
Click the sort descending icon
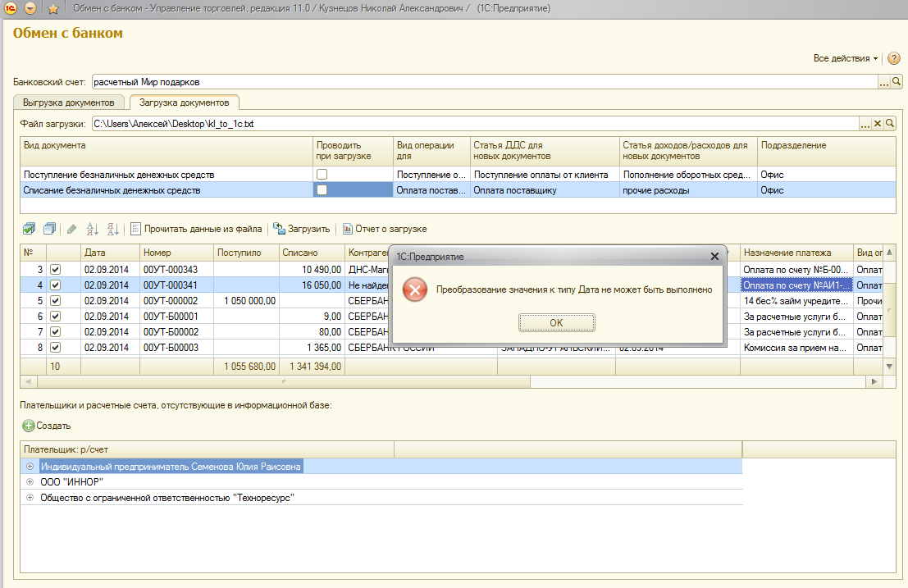coord(113,229)
